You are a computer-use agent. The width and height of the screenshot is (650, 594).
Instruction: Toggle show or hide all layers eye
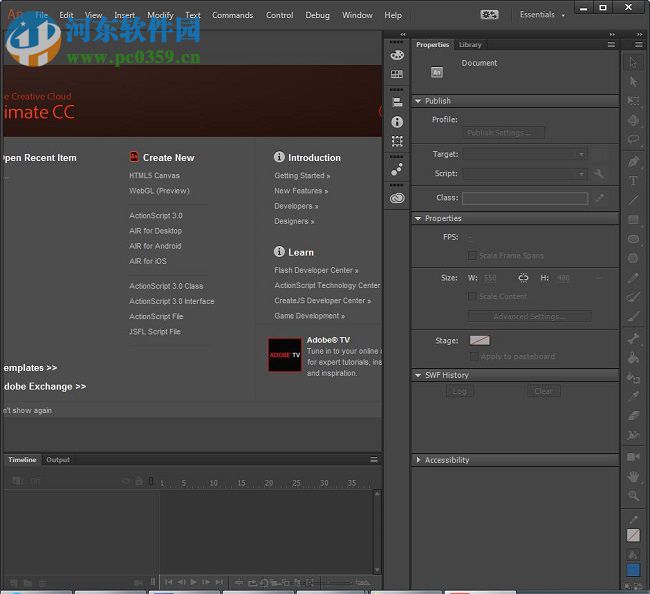[126, 481]
